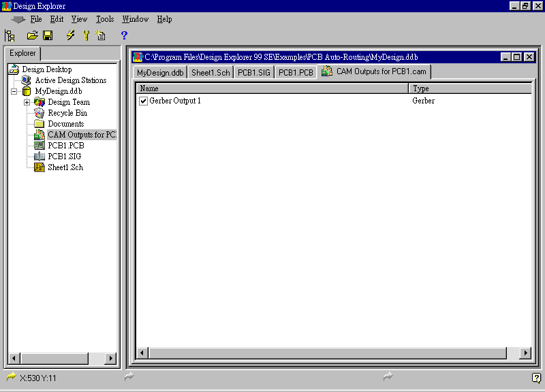Click the new document wizard toolbar icon
Screen dimensions: 545x392
102,35
